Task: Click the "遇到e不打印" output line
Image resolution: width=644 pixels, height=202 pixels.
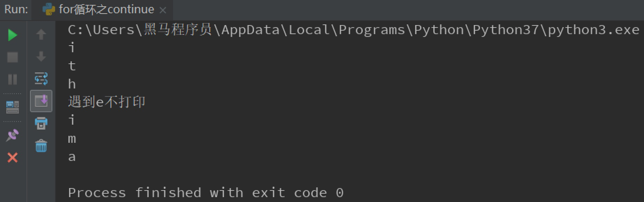Action: pos(106,102)
